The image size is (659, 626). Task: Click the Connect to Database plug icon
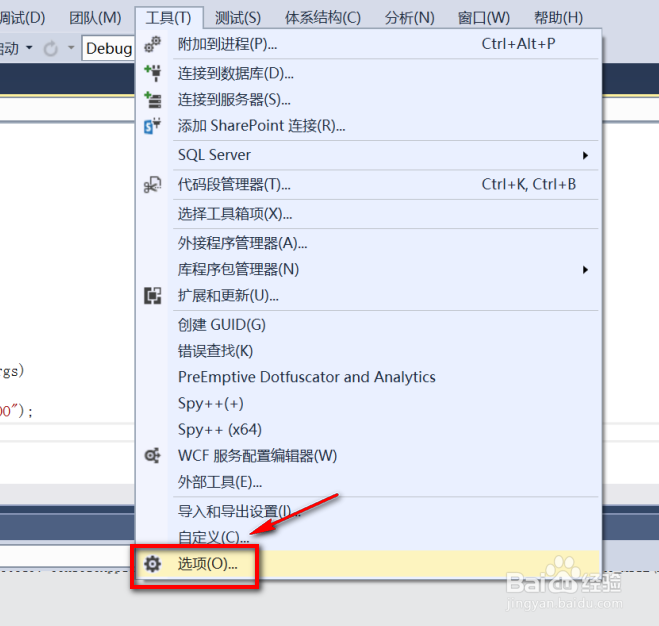coord(152,73)
